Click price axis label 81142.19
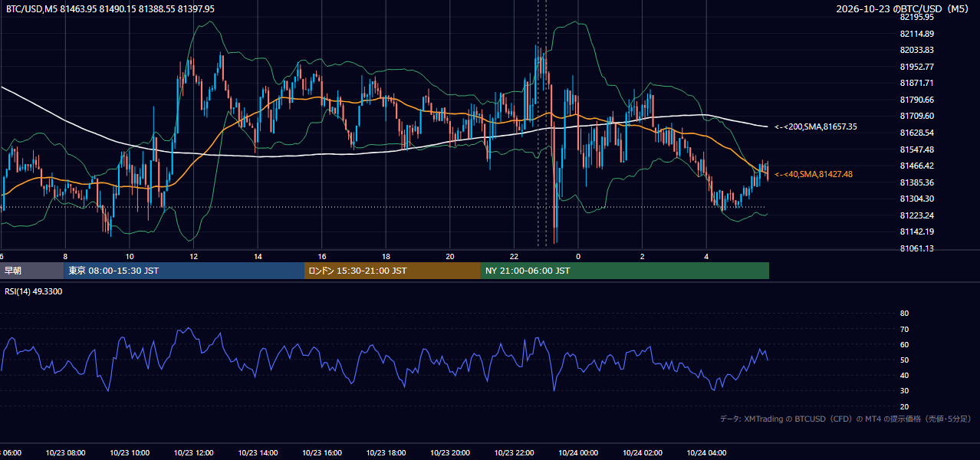 (x=917, y=232)
